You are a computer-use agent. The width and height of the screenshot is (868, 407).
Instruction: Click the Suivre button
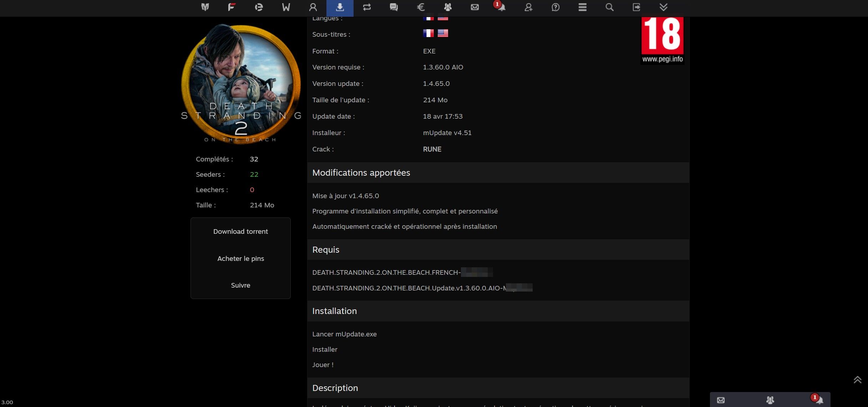[x=240, y=285]
